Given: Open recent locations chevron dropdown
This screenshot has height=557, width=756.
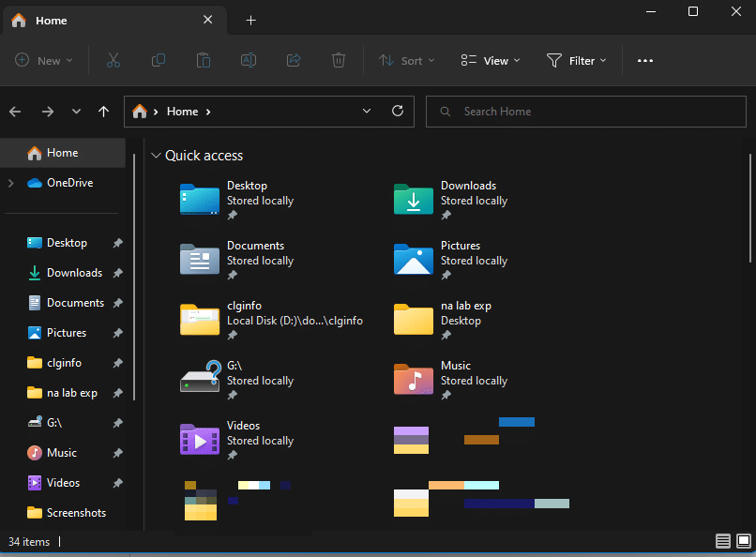Looking at the screenshot, I should pos(76,112).
